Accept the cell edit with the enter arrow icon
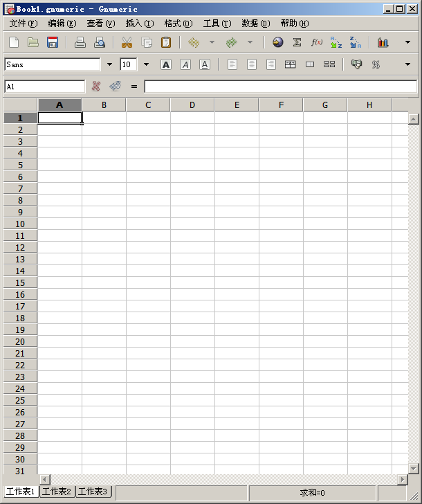 click(x=115, y=86)
